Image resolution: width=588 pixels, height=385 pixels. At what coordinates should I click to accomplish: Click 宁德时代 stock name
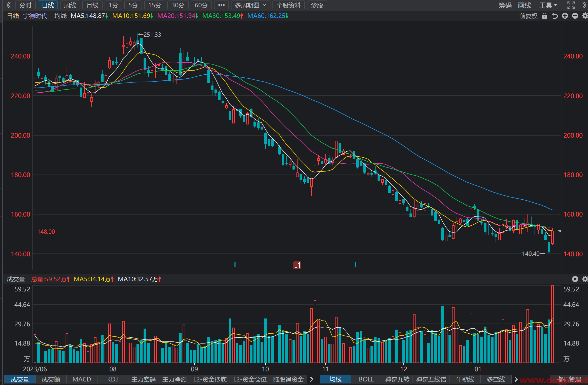pyautogui.click(x=35, y=16)
